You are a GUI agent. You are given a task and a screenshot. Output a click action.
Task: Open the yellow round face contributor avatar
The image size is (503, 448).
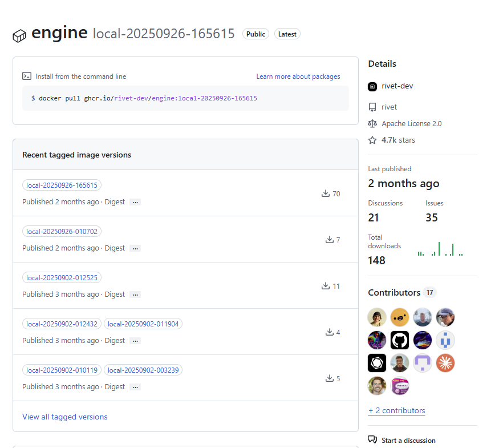(x=400, y=317)
